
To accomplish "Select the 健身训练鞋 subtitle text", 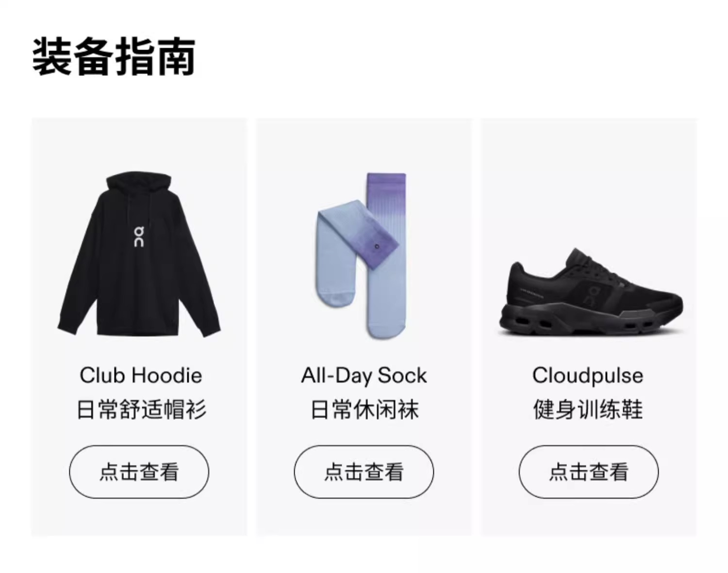I will coord(588,409).
